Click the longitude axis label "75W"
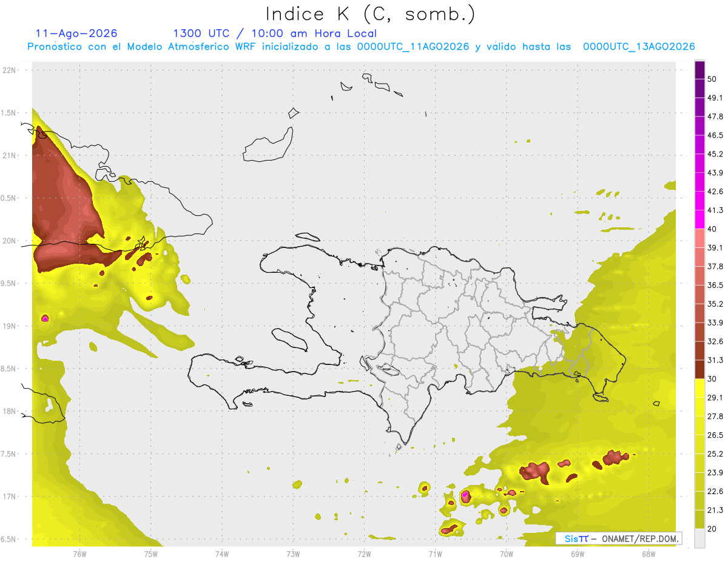The width and height of the screenshot is (728, 562). 151,554
